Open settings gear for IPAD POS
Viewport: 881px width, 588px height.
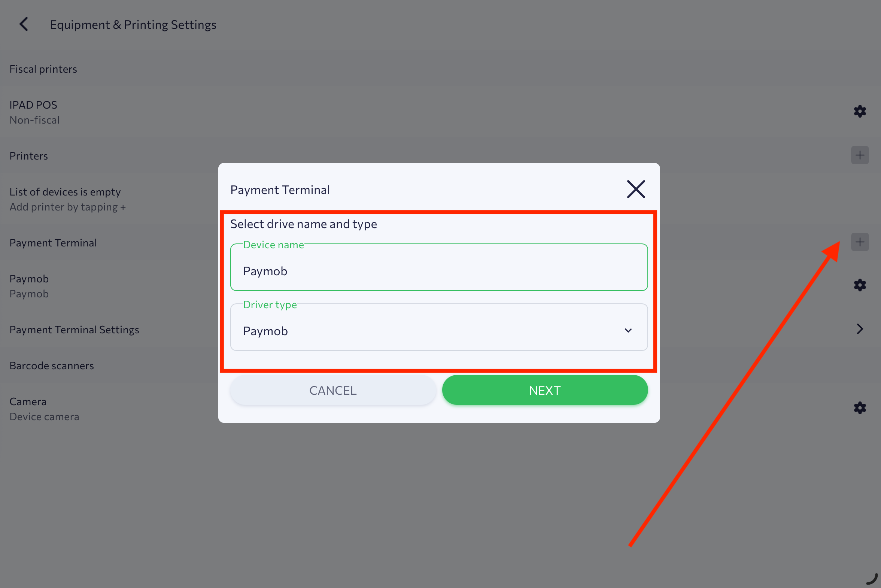tap(860, 111)
